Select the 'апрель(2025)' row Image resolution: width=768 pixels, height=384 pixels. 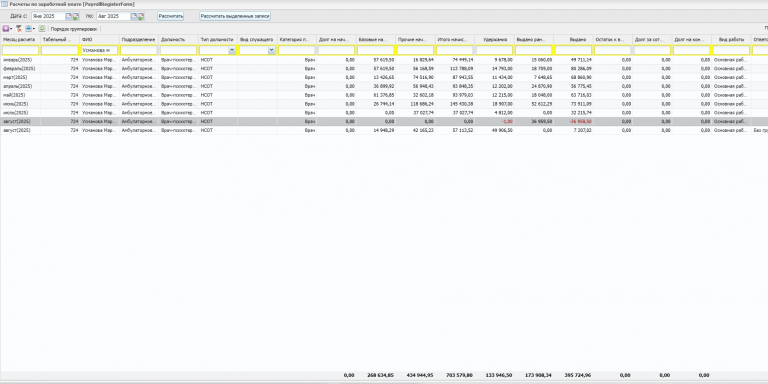(x=384, y=86)
